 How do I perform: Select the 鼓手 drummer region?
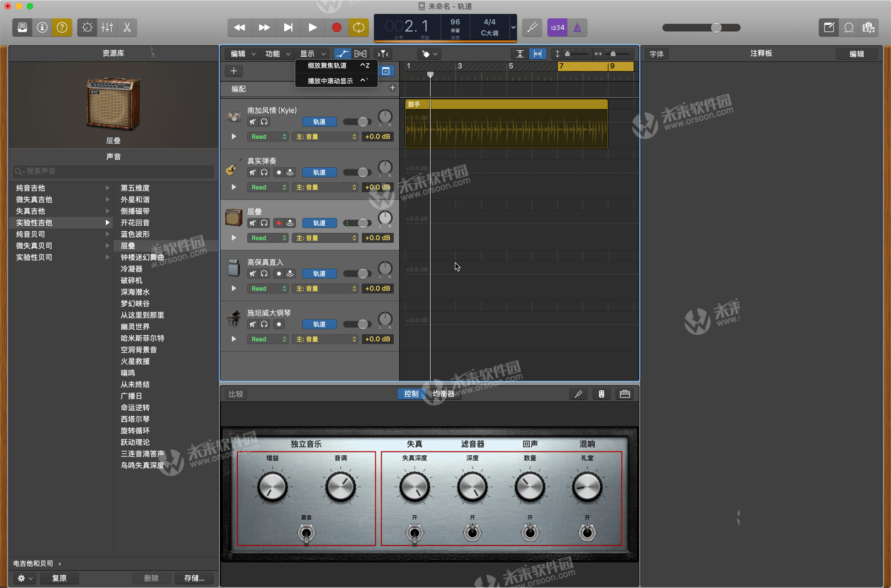point(507,123)
